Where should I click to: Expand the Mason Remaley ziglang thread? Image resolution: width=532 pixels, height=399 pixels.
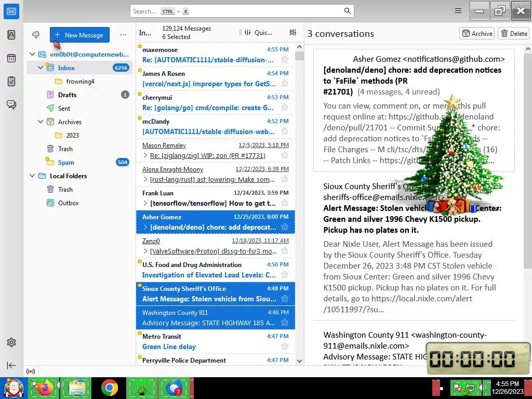145,155
